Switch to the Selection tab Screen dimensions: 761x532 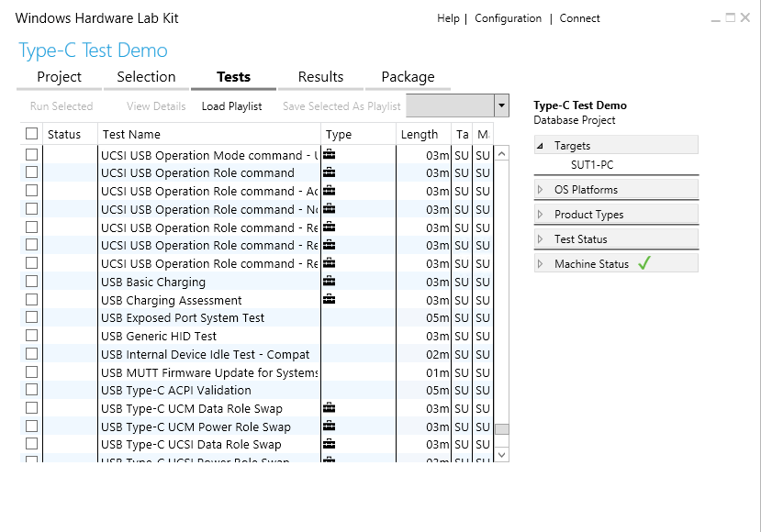[x=146, y=77]
